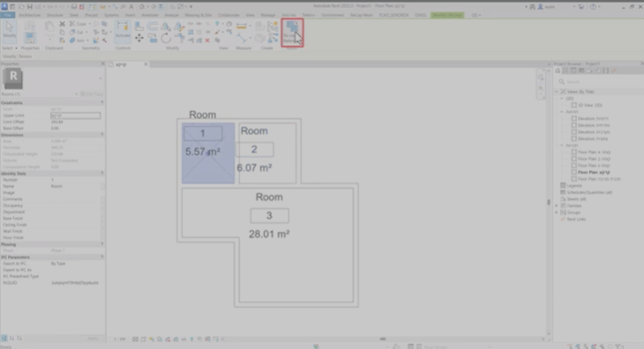Open the File menu
The height and width of the screenshot is (349, 644).
[x=8, y=15]
